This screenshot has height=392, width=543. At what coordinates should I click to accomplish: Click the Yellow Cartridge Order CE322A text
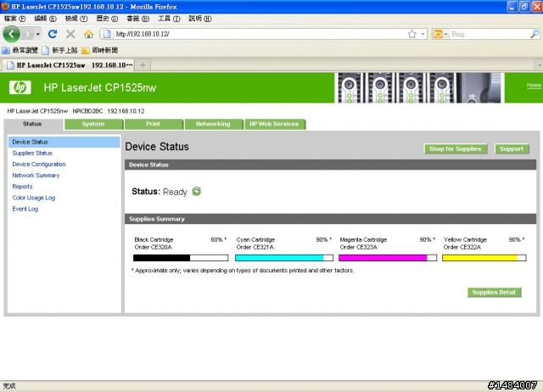[x=465, y=244]
